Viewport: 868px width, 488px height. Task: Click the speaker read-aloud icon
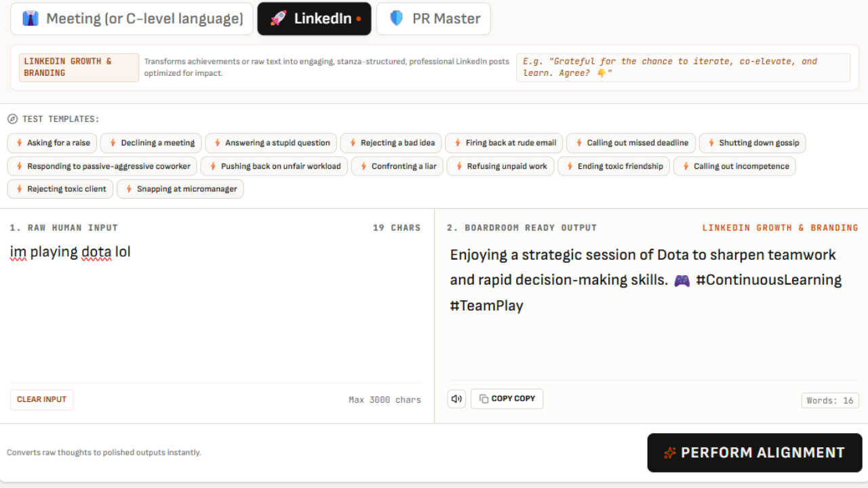tap(456, 399)
